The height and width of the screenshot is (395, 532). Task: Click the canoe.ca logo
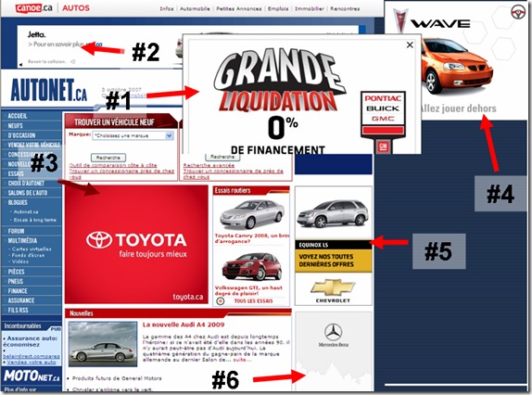[x=34, y=8]
